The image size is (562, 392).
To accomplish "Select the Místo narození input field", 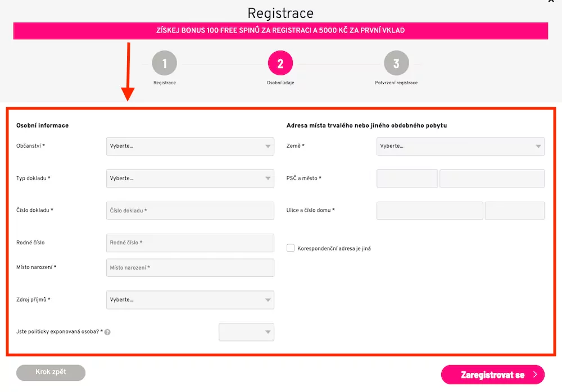I will (190, 268).
